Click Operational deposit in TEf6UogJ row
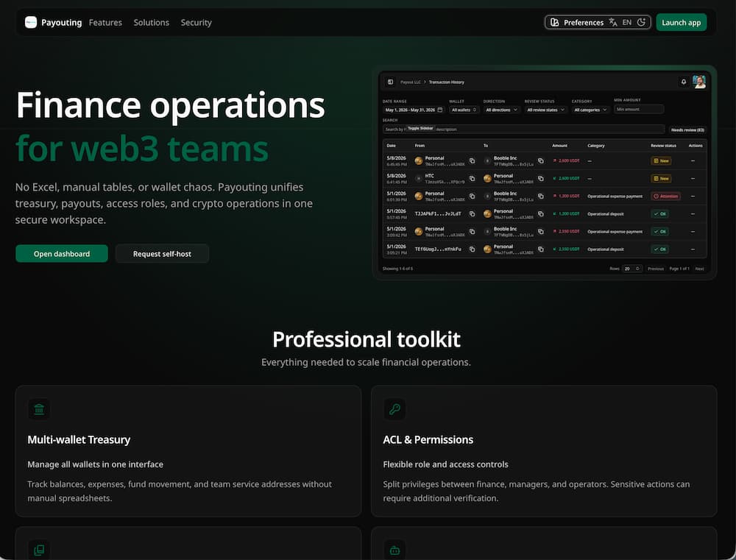 click(606, 249)
